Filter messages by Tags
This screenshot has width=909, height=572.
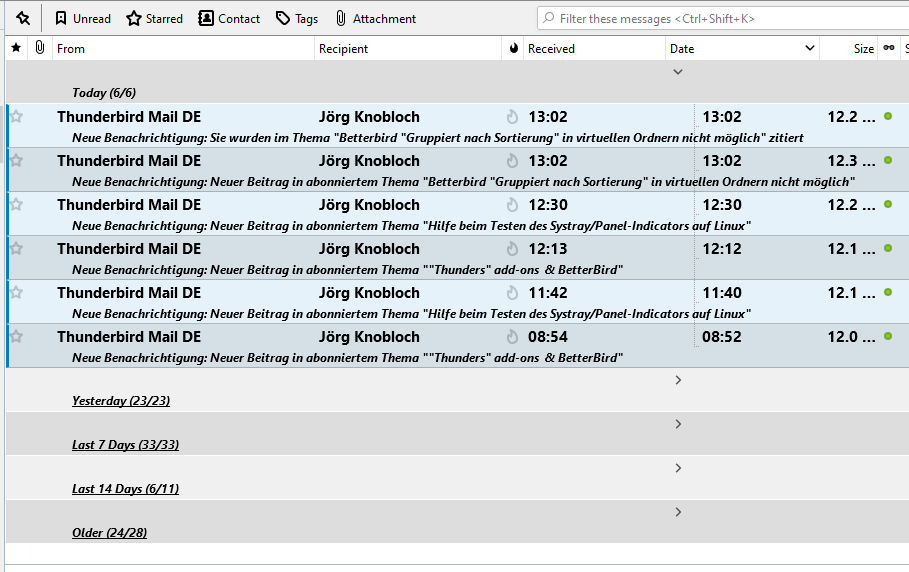click(x=297, y=19)
